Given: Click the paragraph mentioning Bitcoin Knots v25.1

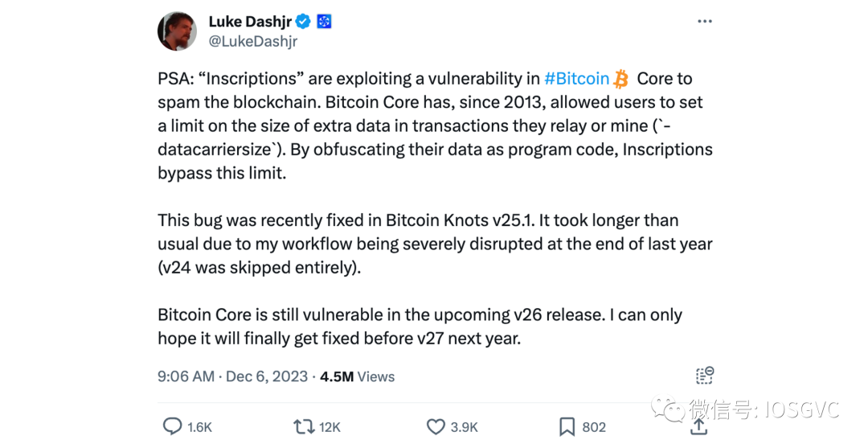Looking at the screenshot, I should tap(434, 244).
